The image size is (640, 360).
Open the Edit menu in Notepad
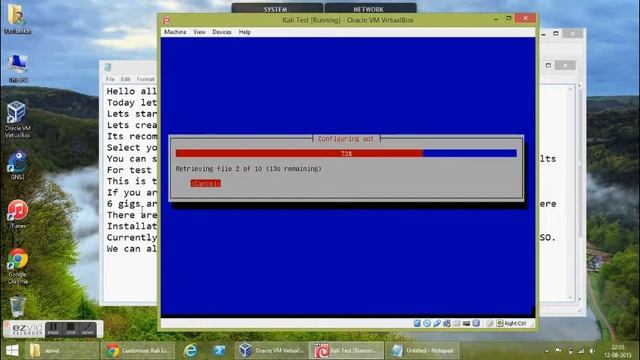pos(125,79)
